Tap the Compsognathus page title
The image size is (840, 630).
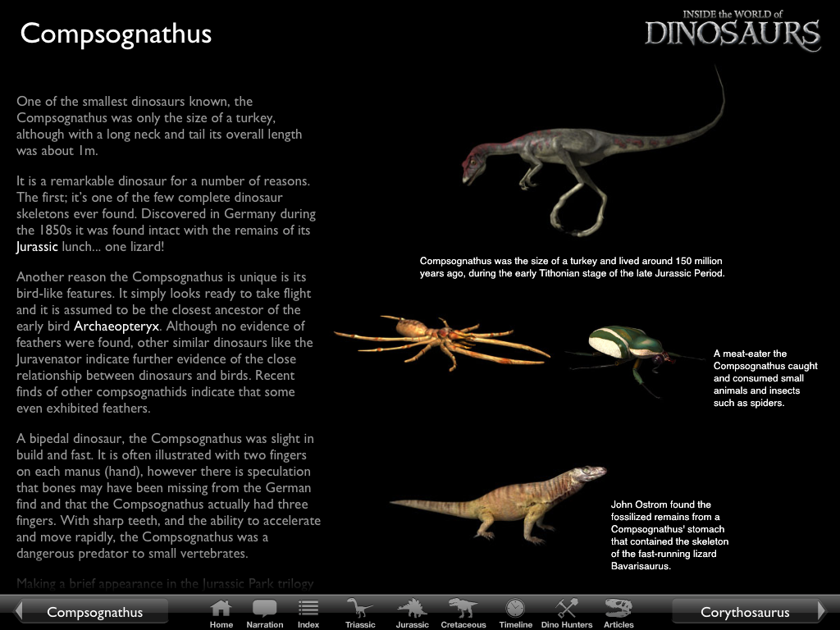[116, 34]
